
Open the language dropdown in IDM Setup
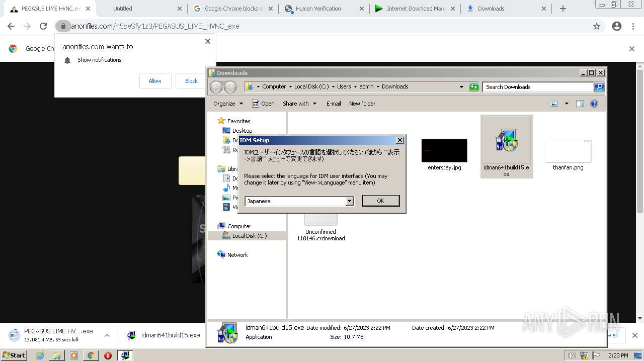(x=349, y=201)
